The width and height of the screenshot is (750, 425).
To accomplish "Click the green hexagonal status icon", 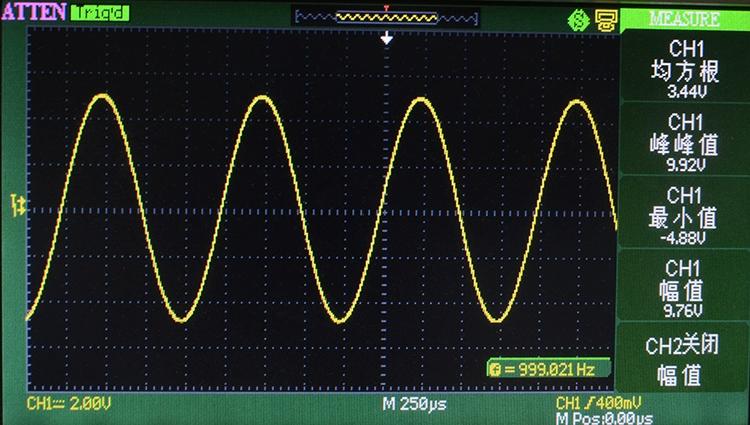I will point(577,18).
